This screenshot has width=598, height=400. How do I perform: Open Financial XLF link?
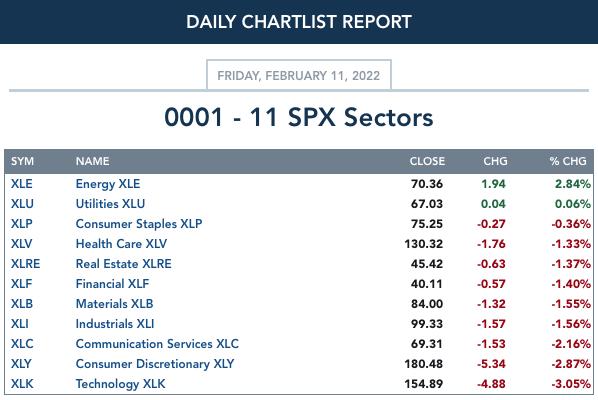pos(112,284)
